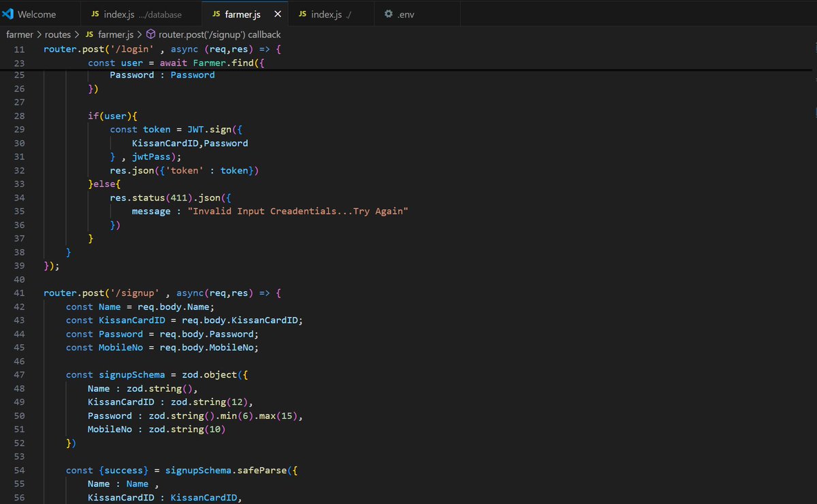Viewport: 817px width, 504px height.
Task: Click 'signupSchema = zod.object' on line 47
Action: pyautogui.click(x=167, y=375)
